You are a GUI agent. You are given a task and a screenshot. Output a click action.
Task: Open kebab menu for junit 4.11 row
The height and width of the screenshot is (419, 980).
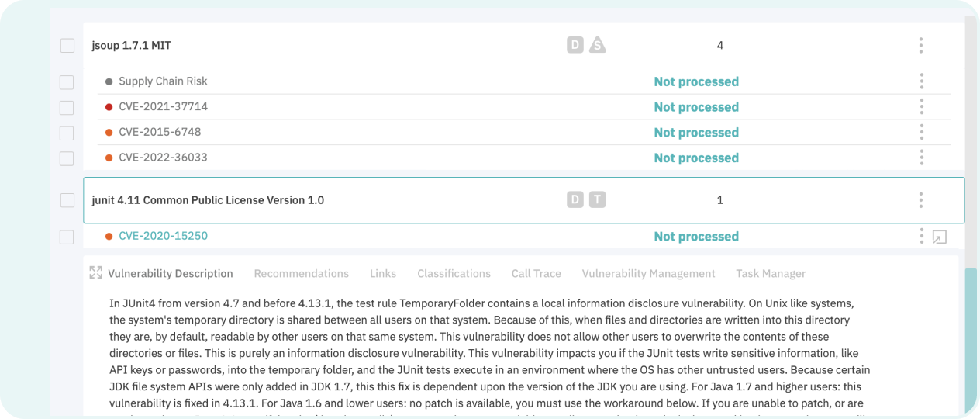pos(920,200)
